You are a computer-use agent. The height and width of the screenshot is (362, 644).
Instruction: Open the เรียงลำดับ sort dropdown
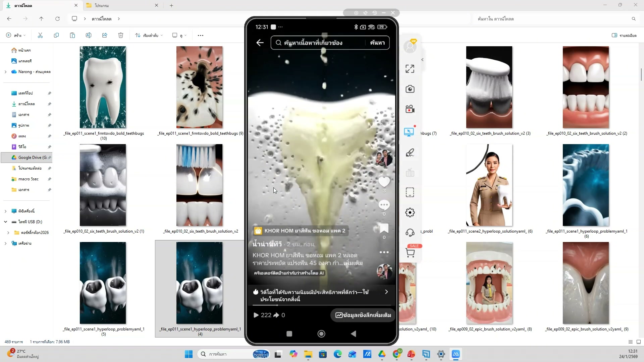(149, 35)
